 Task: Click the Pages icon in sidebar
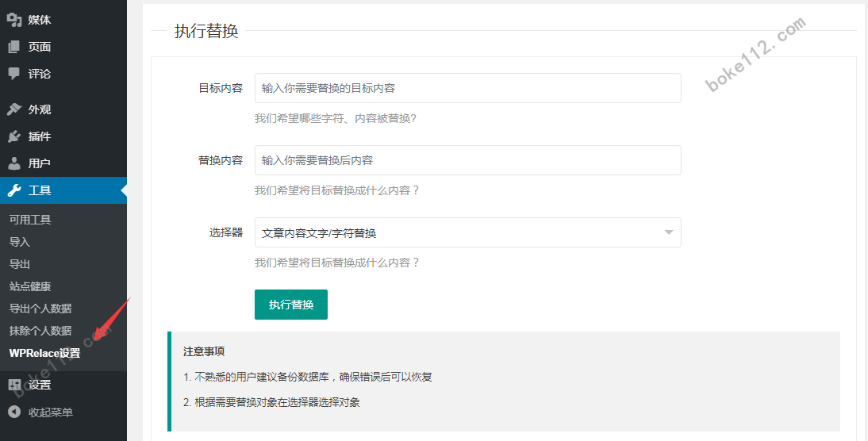point(14,47)
